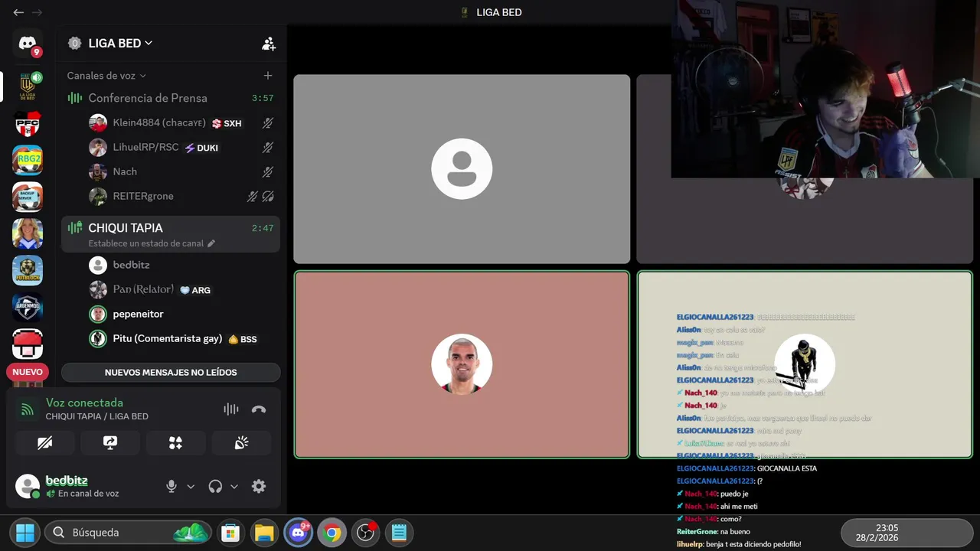
Task: Edit channel status pencil icon
Action: (211, 243)
